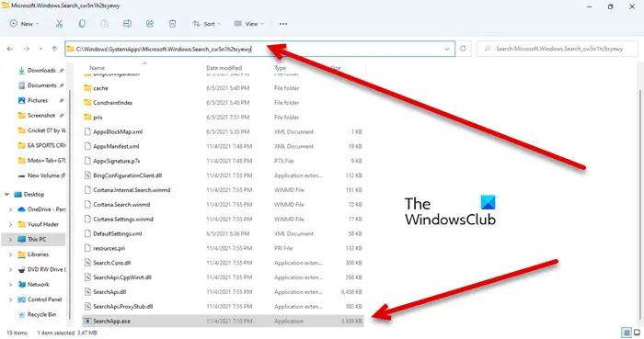The image size is (644, 339).
Task: Go up one folder level arrow
Action: coord(54,49)
